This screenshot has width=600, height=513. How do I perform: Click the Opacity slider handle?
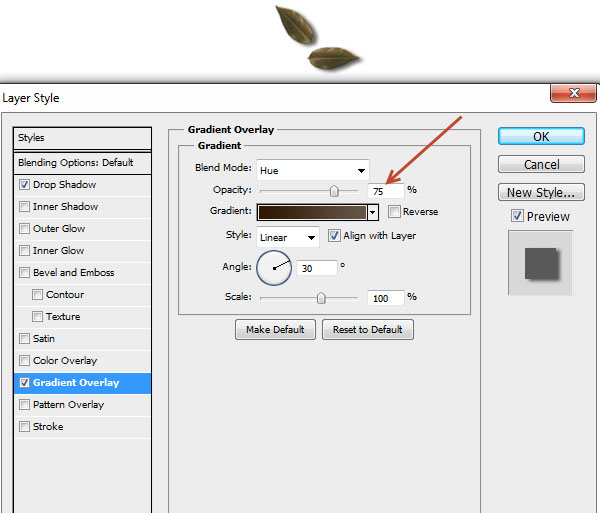coord(334,191)
